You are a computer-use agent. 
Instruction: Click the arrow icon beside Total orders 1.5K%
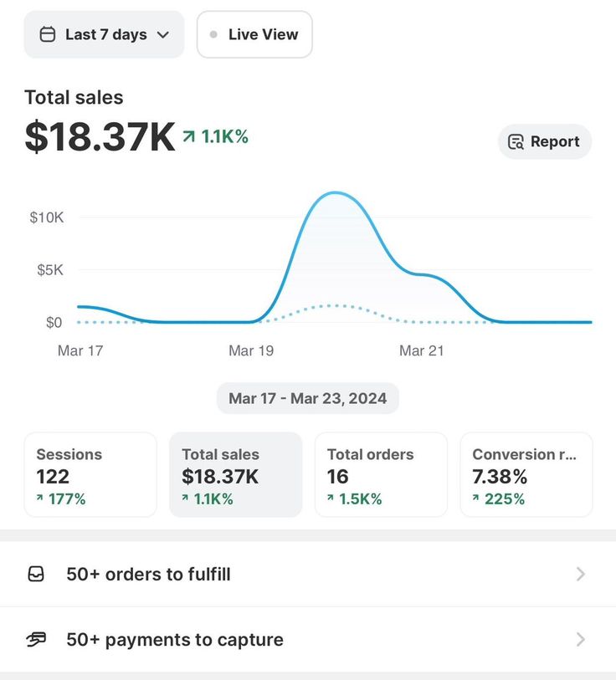pos(330,498)
